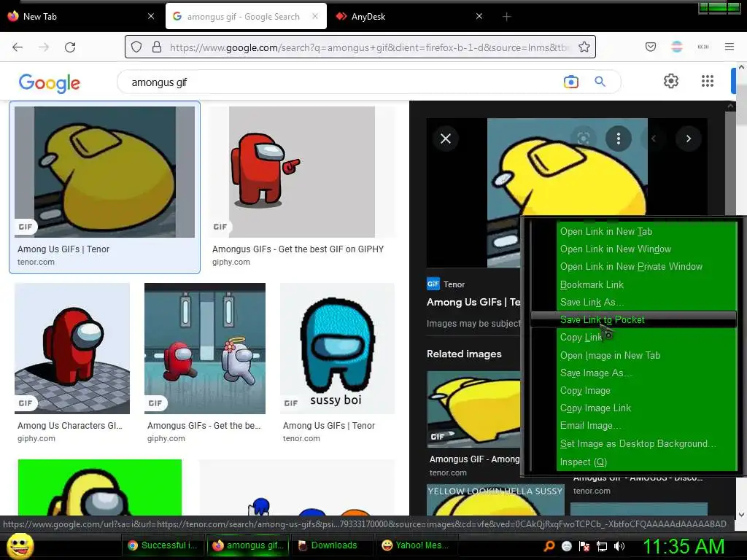Click the flag tray icon with red mark

(x=584, y=546)
